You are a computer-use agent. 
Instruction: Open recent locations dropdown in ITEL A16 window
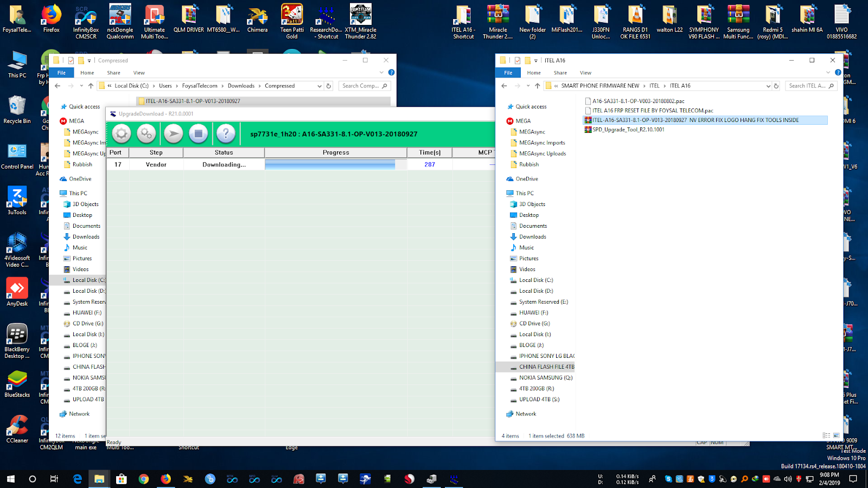click(x=528, y=86)
